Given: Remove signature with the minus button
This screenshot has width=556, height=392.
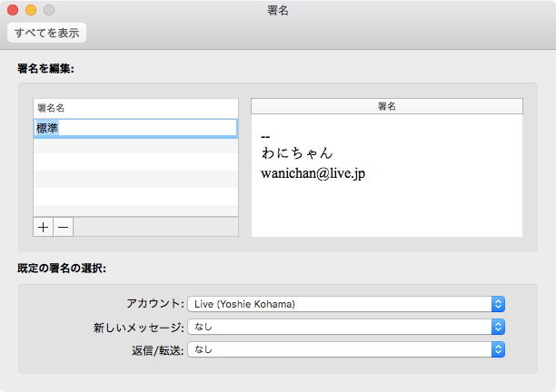Looking at the screenshot, I should coord(63,227).
